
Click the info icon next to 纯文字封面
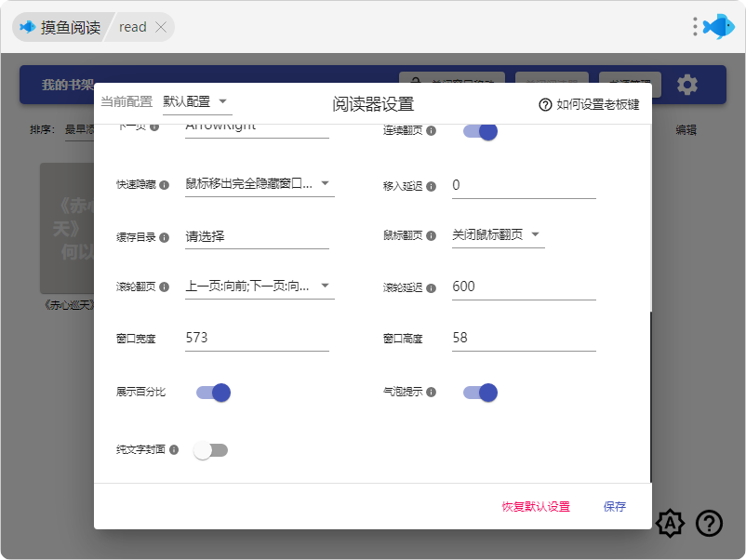[174, 449]
